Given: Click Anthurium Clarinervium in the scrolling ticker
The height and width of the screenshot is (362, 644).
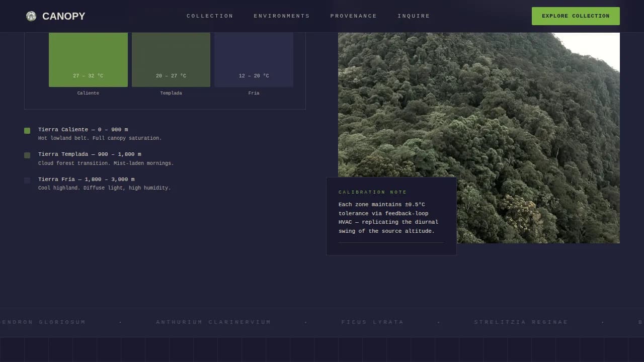Looking at the screenshot, I should (x=213, y=322).
